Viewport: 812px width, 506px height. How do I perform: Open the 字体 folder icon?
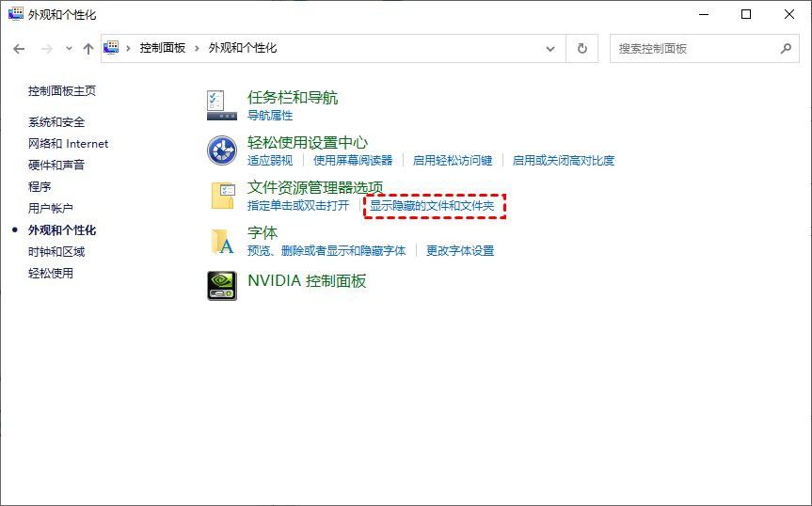[222, 241]
